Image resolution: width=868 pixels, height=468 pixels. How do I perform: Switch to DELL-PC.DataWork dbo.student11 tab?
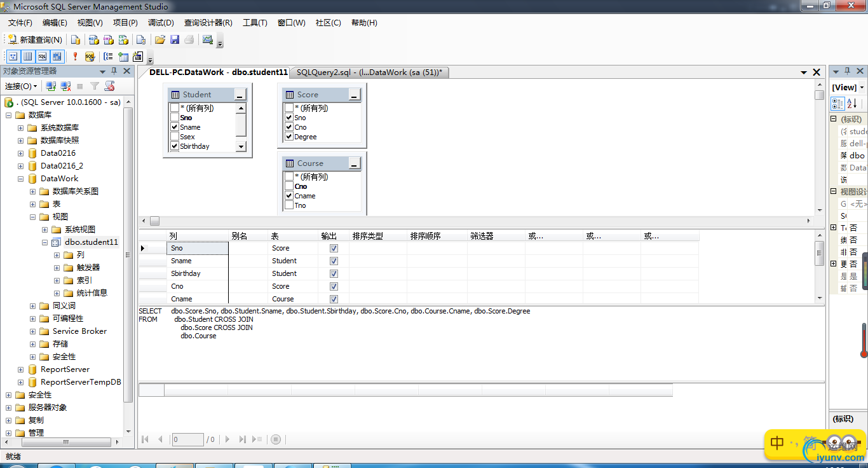219,72
